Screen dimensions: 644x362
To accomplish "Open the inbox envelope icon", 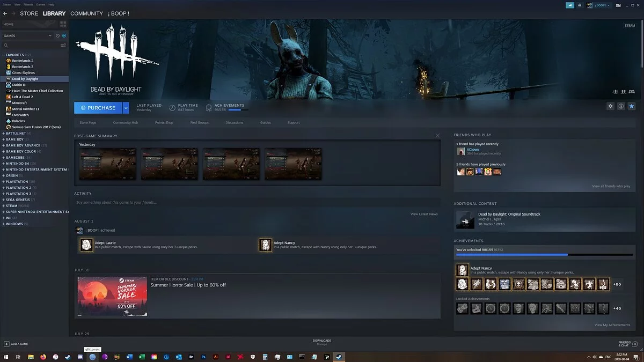I will pyautogui.click(x=579, y=5).
